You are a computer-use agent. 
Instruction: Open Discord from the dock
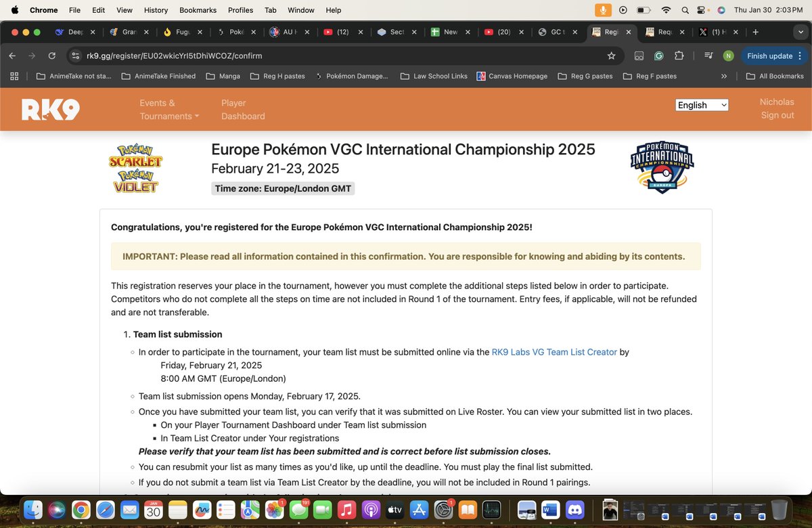click(x=575, y=509)
